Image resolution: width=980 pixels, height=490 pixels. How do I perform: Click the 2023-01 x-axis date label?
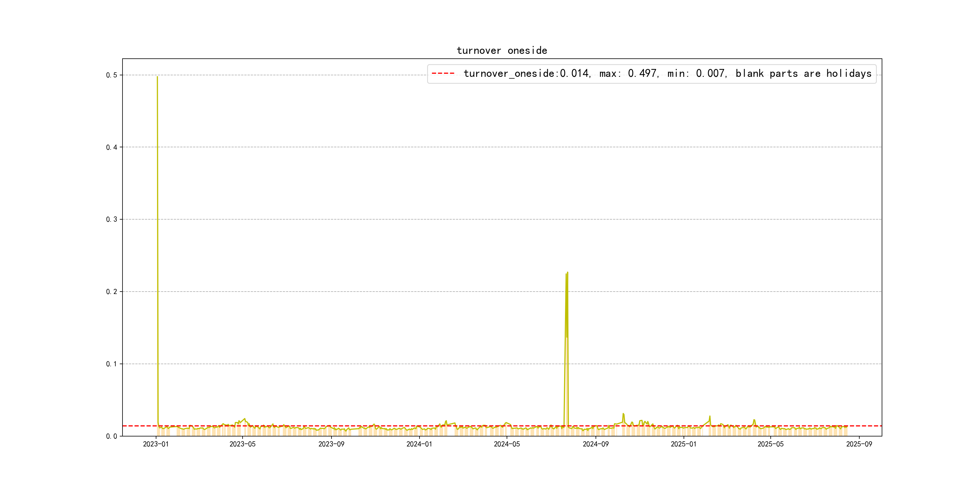coord(155,444)
